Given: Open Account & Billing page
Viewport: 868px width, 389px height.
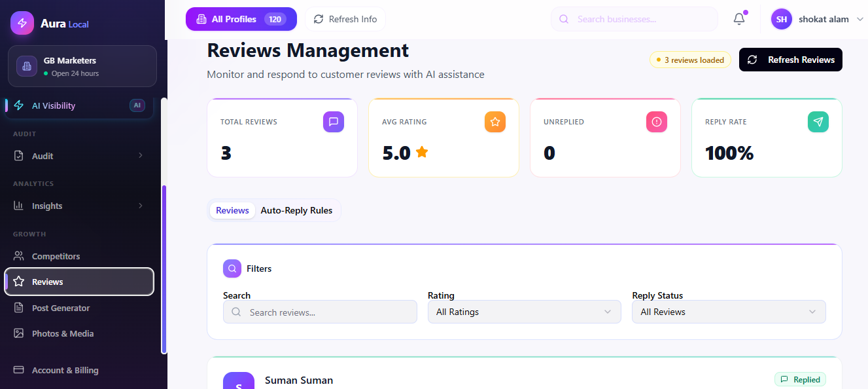Looking at the screenshot, I should tap(79, 370).
